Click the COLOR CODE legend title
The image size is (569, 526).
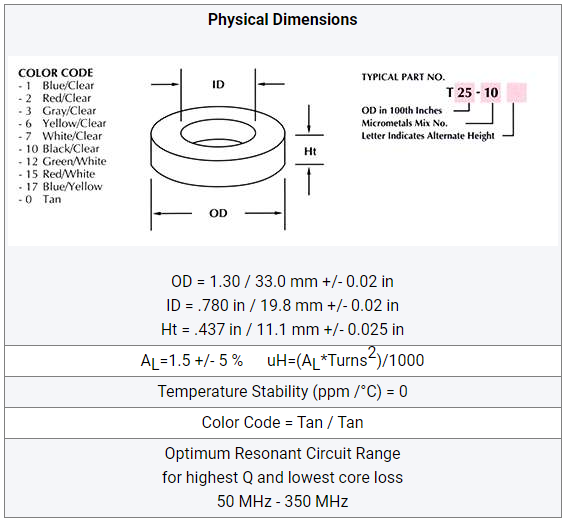point(56,73)
